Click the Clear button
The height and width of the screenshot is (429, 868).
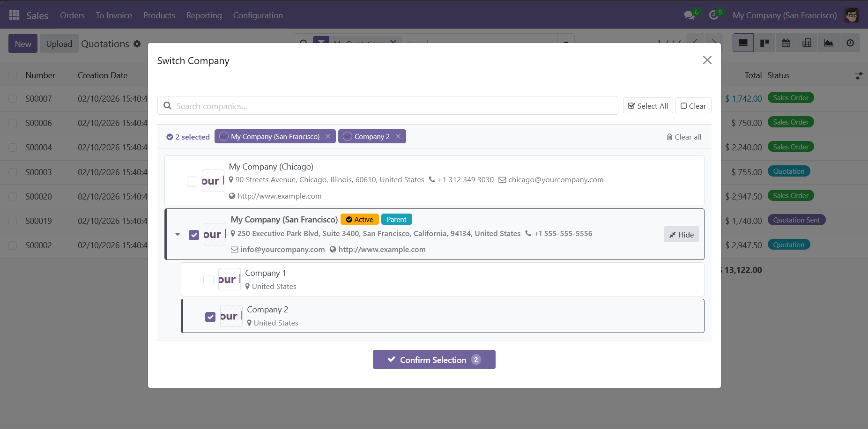coord(693,106)
